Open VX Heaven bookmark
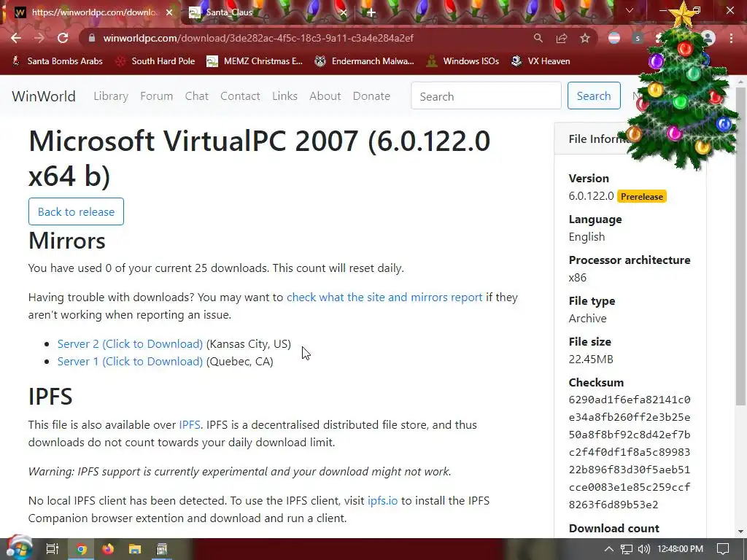Screen dimensions: 747x560 coord(541,61)
